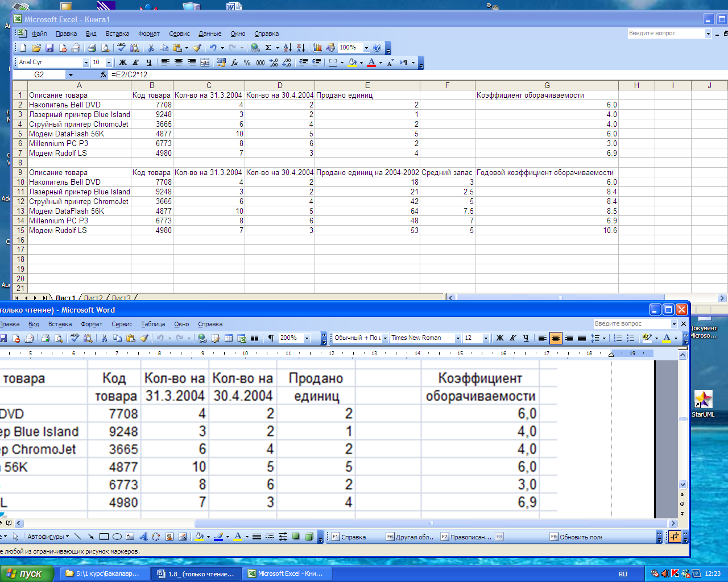The image size is (728, 582).
Task: Open Word's style dropdown Обычный
Action: tap(385, 338)
